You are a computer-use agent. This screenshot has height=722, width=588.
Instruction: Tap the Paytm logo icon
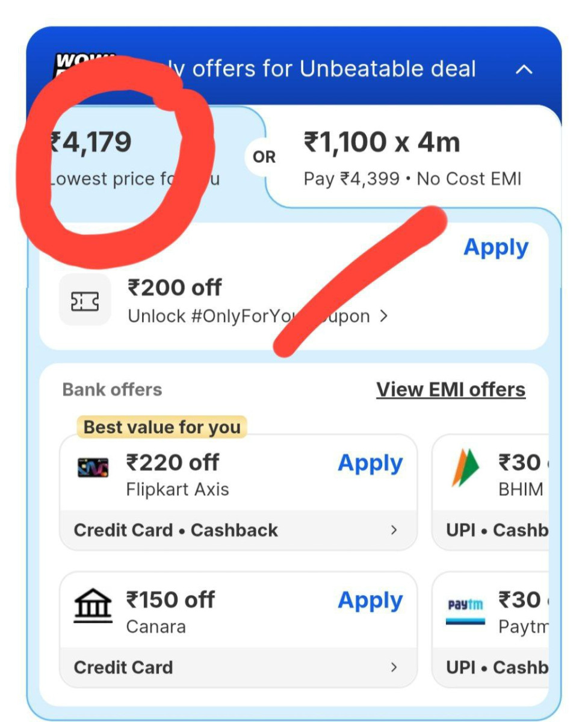click(x=465, y=610)
